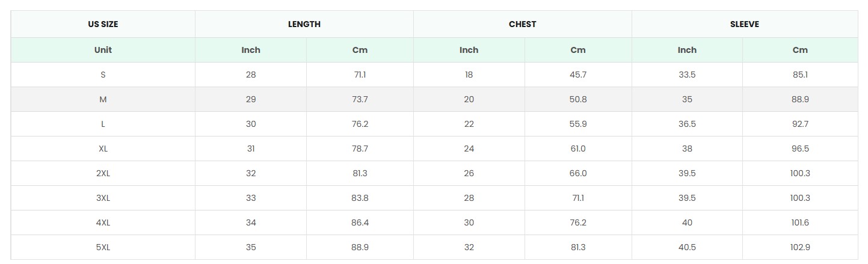Select the 102.9 sleeve cm value
Image resolution: width=868 pixels, height=264 pixels.
pyautogui.click(x=800, y=247)
